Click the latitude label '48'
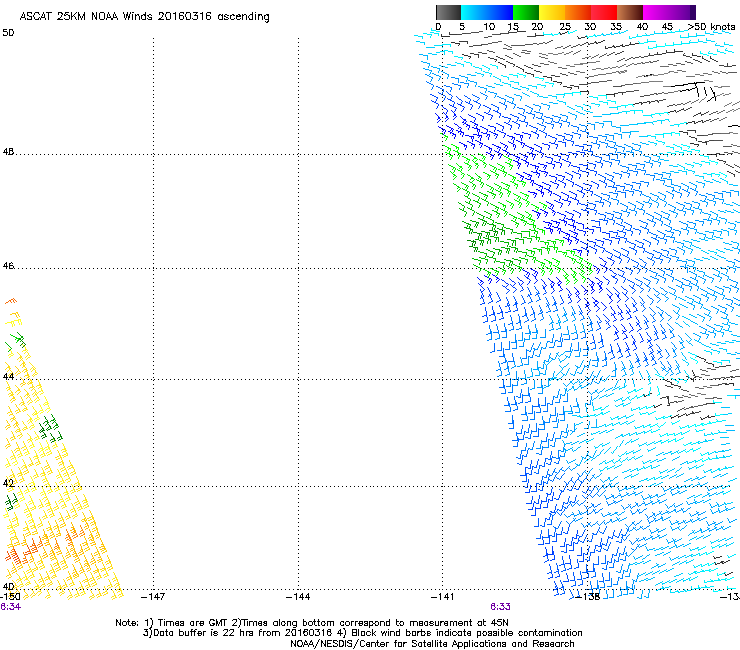740x650 pixels. click(8, 152)
